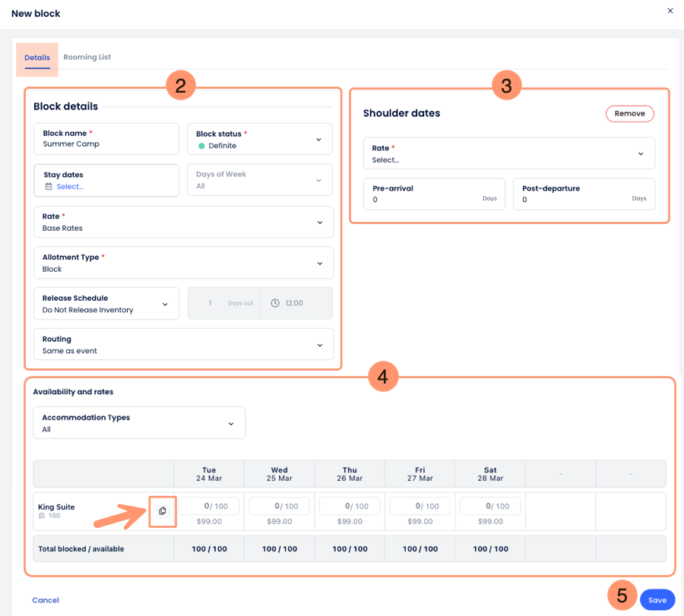Switch to the Rooming List tab

[87, 57]
